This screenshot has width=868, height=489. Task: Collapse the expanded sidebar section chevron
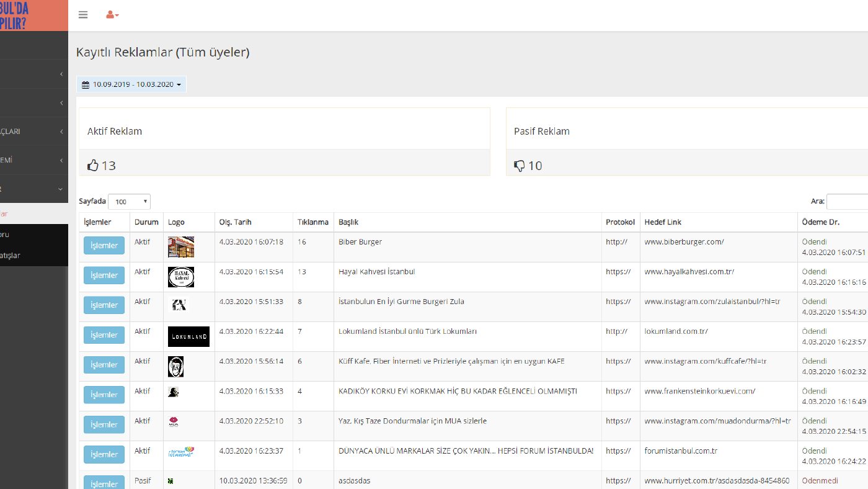[61, 189]
